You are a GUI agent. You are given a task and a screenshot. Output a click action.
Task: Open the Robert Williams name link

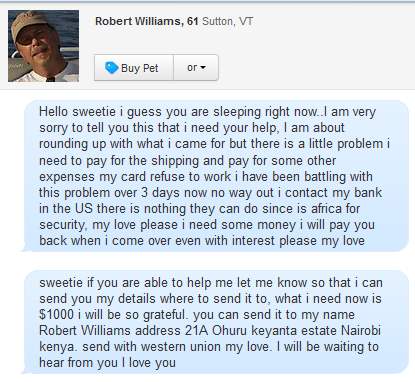(138, 21)
